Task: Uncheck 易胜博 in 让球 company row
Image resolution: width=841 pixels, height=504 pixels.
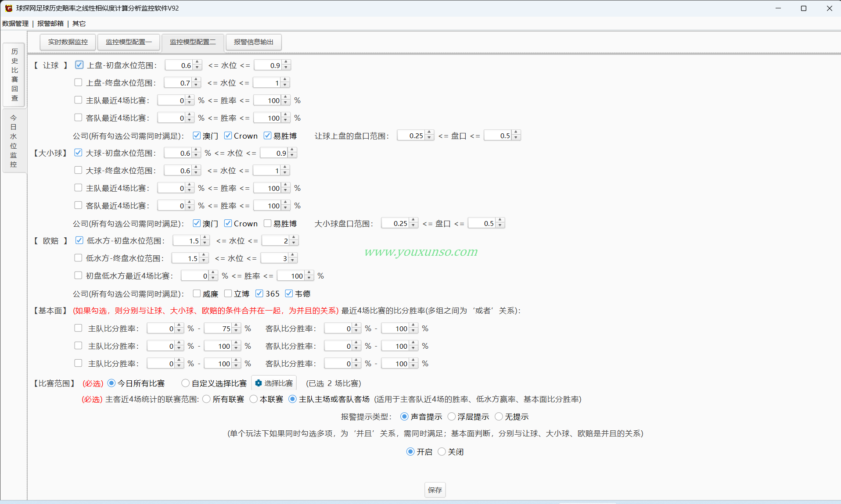Action: point(267,136)
